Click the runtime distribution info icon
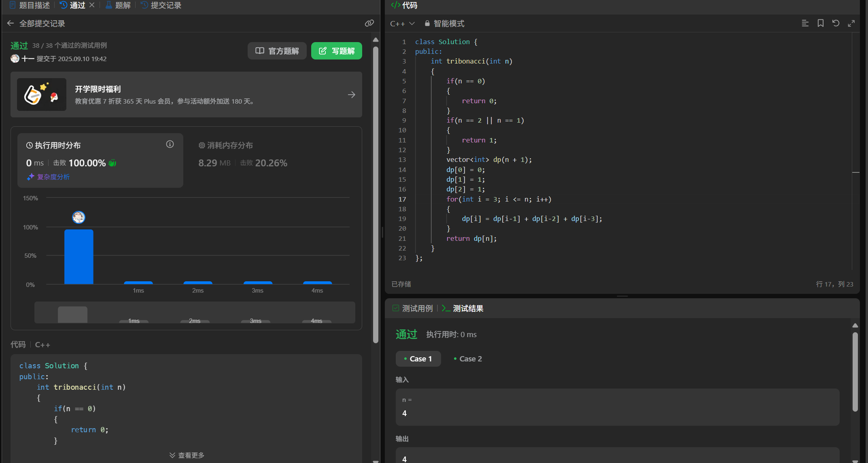868x463 pixels. [170, 144]
